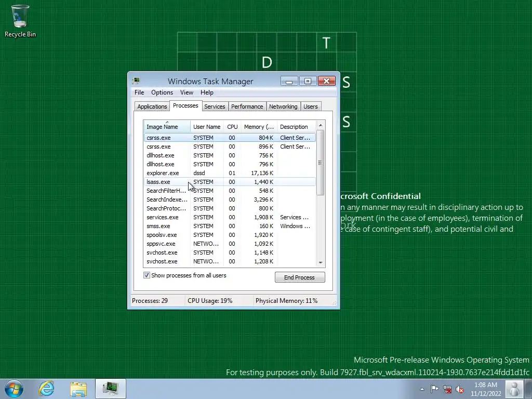Click the process list scrollbar thumb
Viewport: 532px width, 399px height.
[321, 163]
